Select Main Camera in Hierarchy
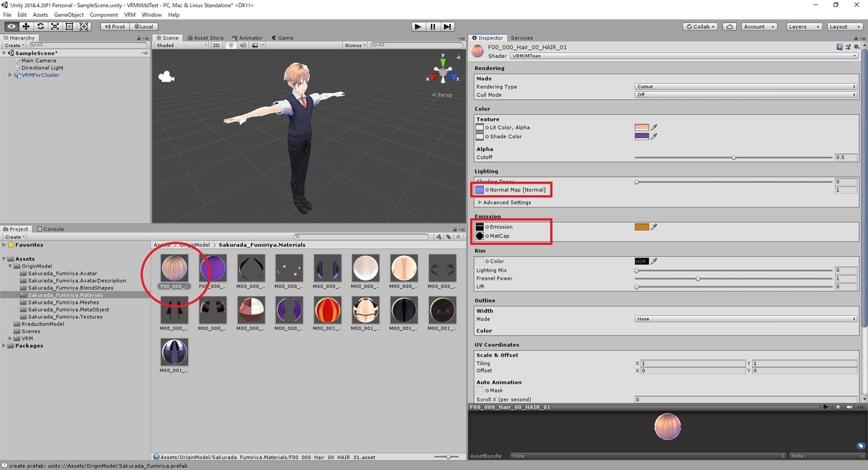868x470 pixels. coord(38,61)
